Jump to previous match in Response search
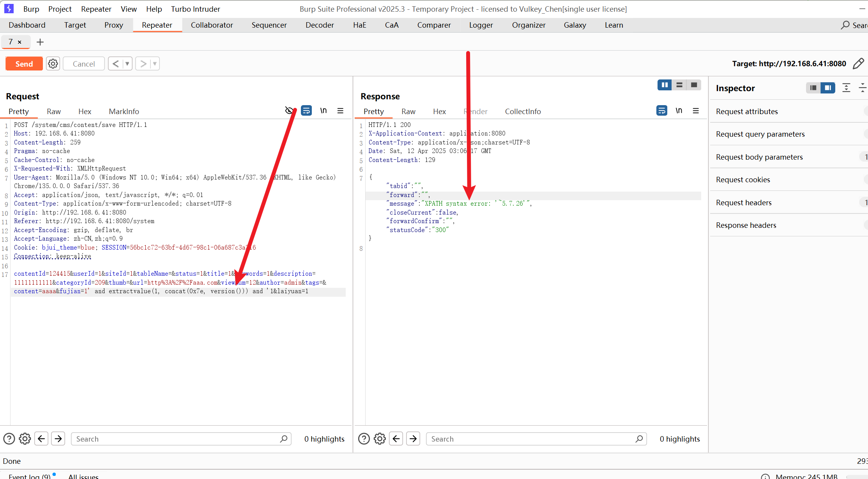This screenshot has height=479, width=868. [x=396, y=439]
